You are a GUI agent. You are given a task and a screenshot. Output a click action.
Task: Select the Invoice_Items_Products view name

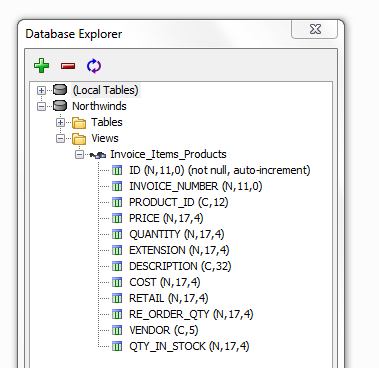click(168, 154)
